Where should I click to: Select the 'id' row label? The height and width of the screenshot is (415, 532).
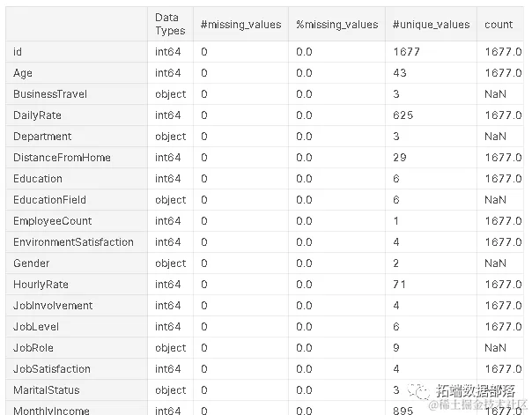point(18,52)
